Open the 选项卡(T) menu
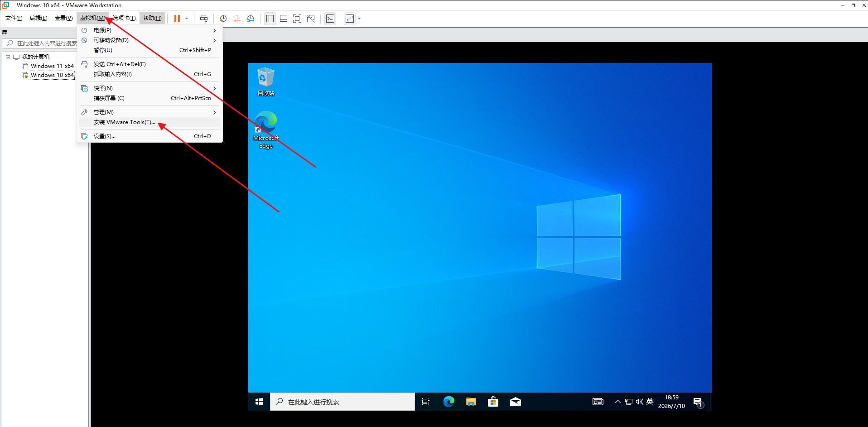This screenshot has width=868, height=427. [x=124, y=18]
